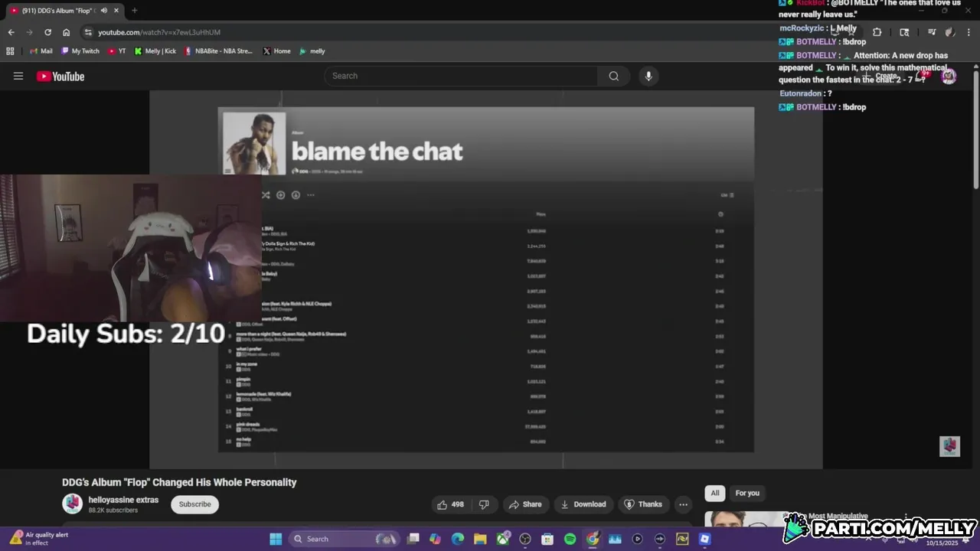Open Microsoft Store from the taskbar
The width and height of the screenshot is (980, 551).
pos(547,539)
